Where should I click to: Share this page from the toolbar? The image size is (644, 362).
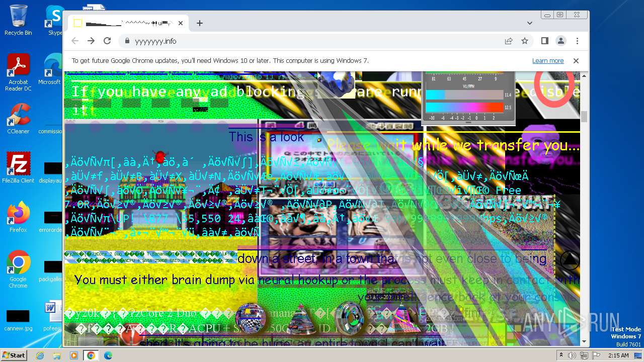509,41
